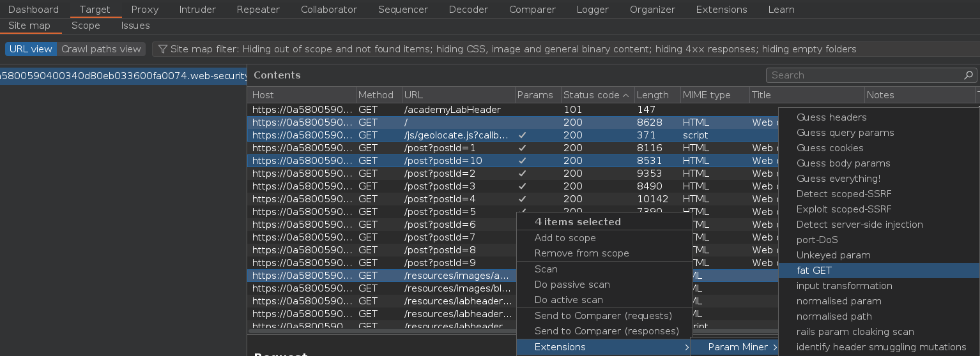Expand the Extensions submenu
The width and height of the screenshot is (980, 356).
pos(604,347)
